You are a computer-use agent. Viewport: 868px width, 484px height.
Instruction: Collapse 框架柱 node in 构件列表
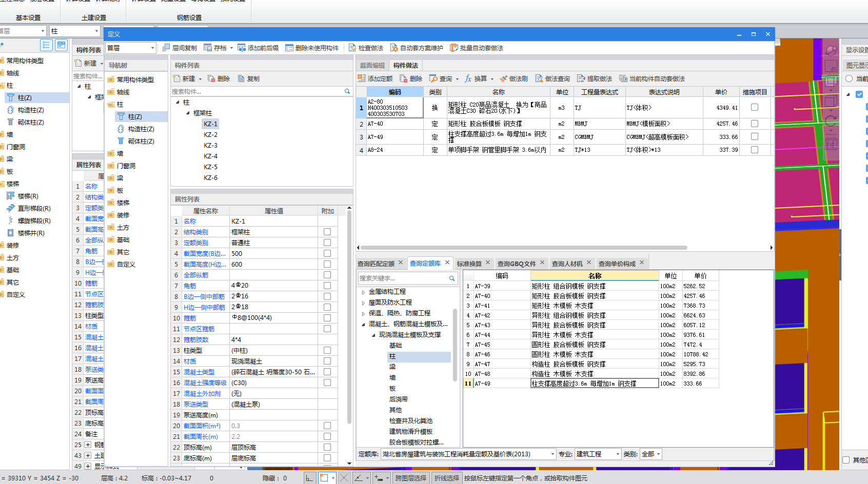tap(187, 113)
